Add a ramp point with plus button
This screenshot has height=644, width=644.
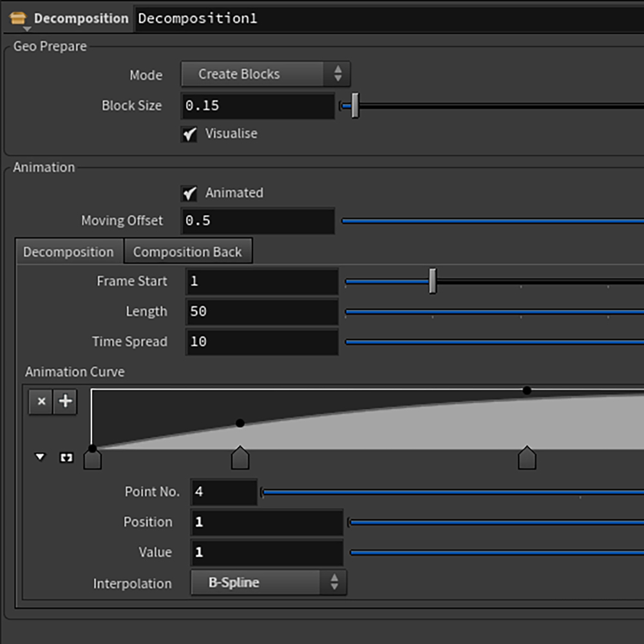tap(65, 401)
